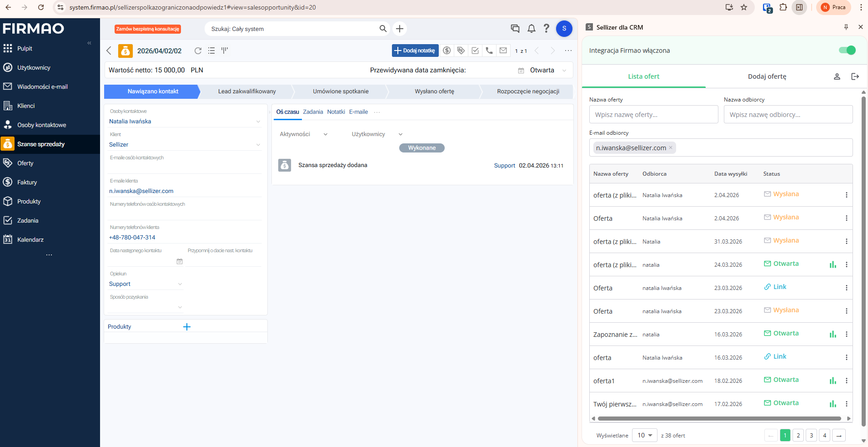Screen dimensions: 868x447
Task: Click the task checkmark icon in toolbar
Action: tap(475, 51)
